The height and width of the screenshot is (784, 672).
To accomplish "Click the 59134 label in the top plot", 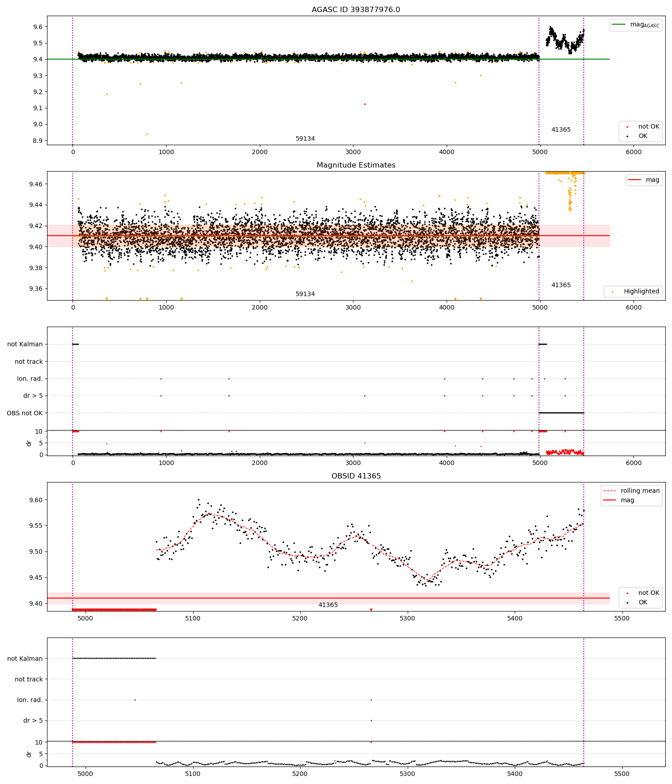I will (x=305, y=138).
